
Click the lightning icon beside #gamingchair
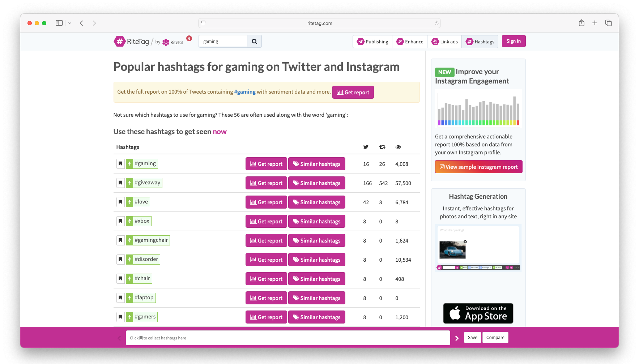(x=129, y=240)
